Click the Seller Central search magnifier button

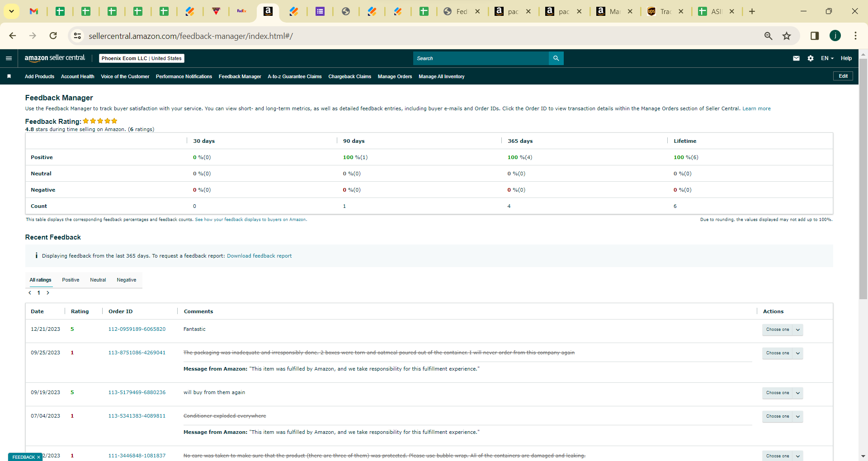556,58
